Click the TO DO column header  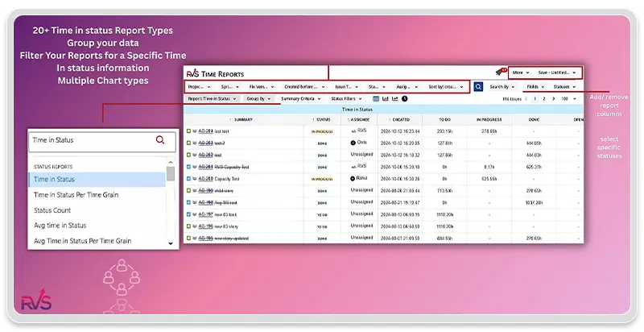coord(444,119)
